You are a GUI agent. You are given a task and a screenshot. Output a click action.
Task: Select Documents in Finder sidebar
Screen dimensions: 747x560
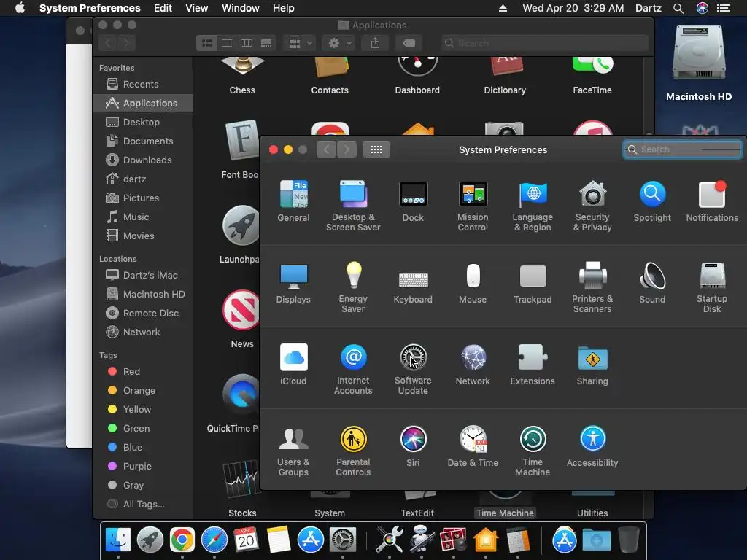coord(143,141)
